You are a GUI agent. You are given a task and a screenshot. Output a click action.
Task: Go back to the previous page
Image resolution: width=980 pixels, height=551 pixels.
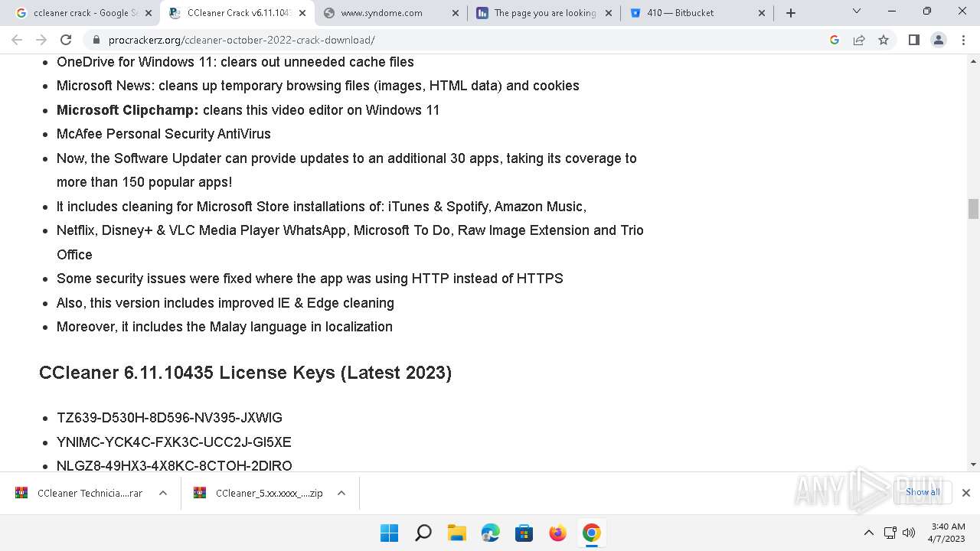coord(17,40)
